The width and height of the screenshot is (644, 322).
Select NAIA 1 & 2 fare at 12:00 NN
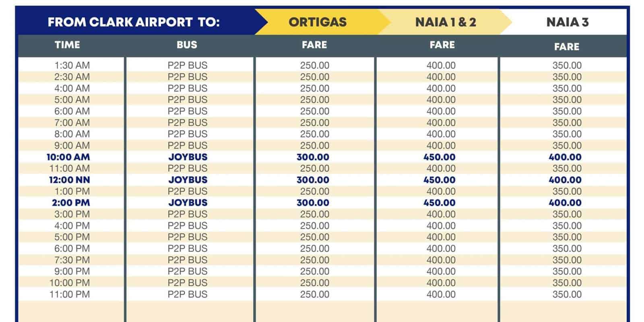pyautogui.click(x=439, y=180)
